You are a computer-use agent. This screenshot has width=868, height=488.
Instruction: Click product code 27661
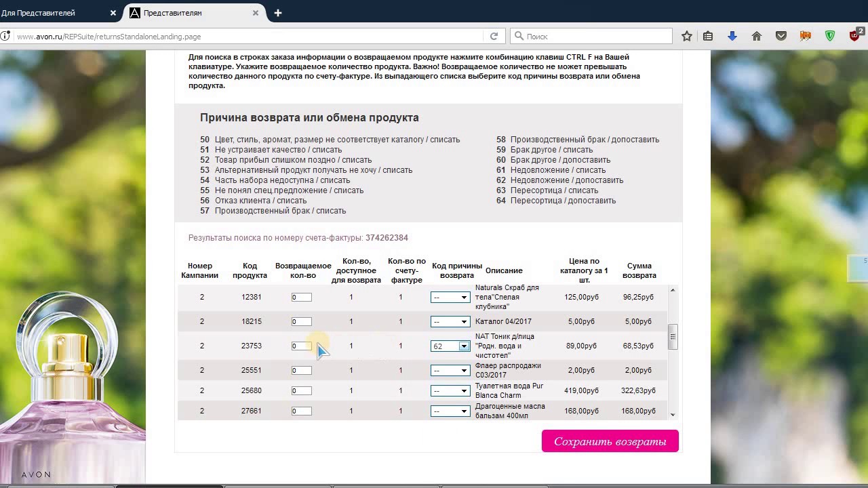tap(252, 411)
